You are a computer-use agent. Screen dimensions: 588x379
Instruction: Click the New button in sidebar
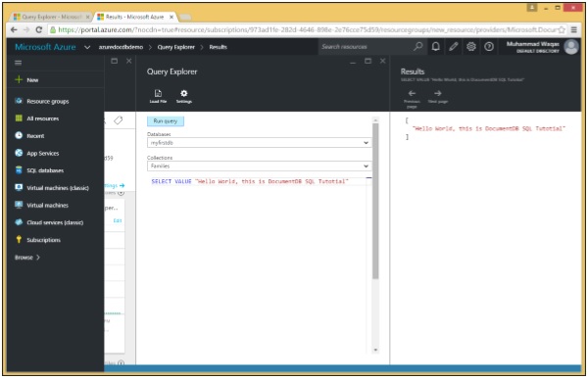pyautogui.click(x=26, y=80)
